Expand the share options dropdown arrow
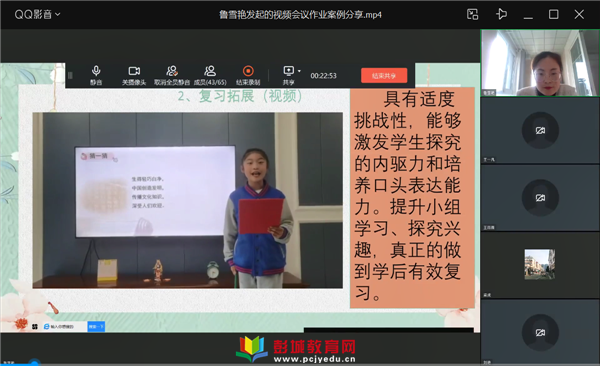Screen dimensions: 600x366 [299, 71]
